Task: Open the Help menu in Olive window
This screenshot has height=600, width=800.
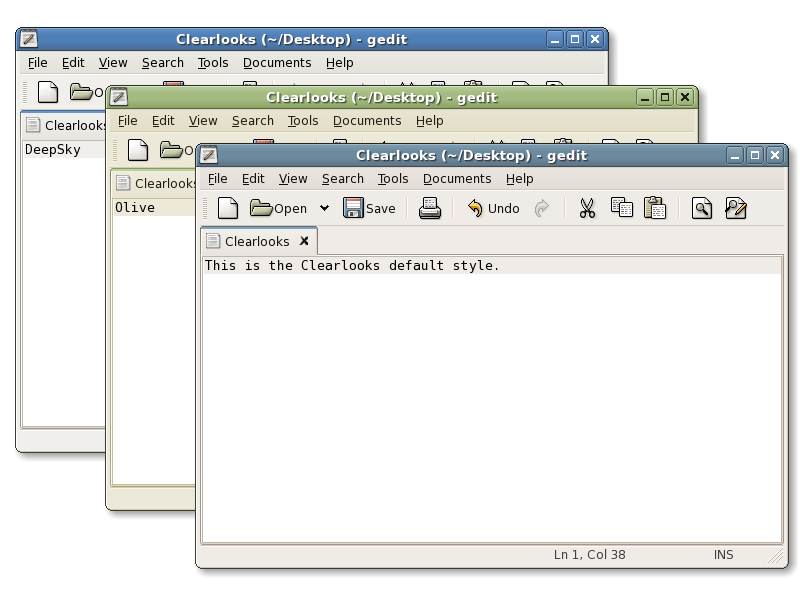Action: [430, 120]
